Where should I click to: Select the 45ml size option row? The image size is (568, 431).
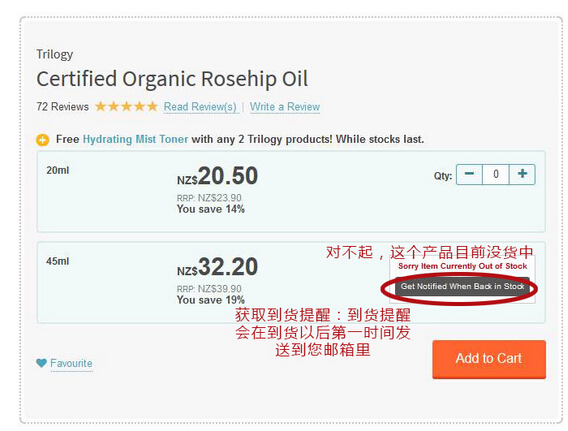click(x=291, y=283)
